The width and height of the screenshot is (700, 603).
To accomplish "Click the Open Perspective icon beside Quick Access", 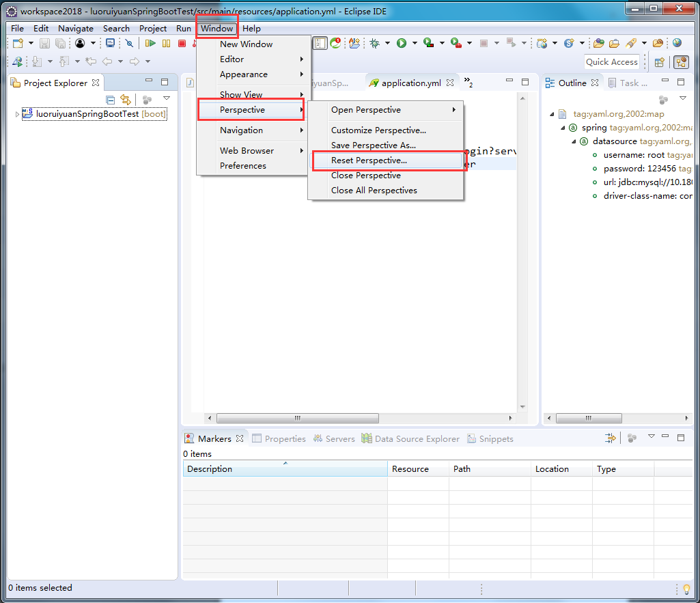I will 660,63.
